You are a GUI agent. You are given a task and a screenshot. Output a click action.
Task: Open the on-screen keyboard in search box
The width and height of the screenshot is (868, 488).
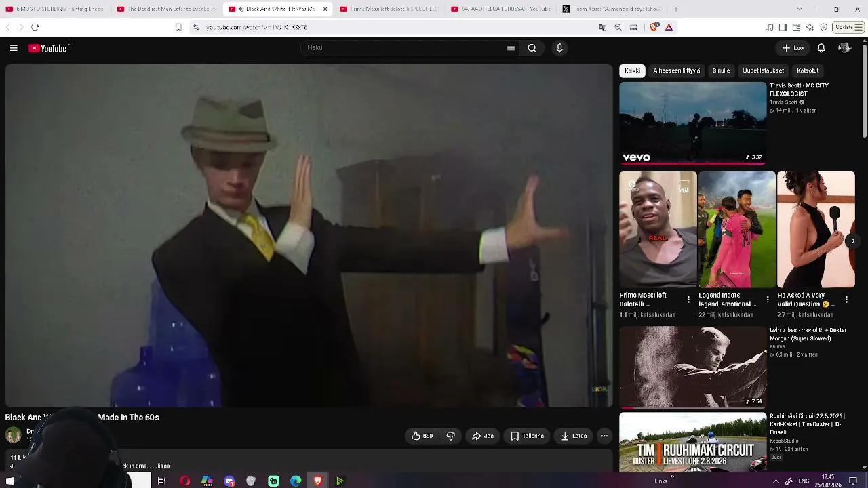coord(511,48)
